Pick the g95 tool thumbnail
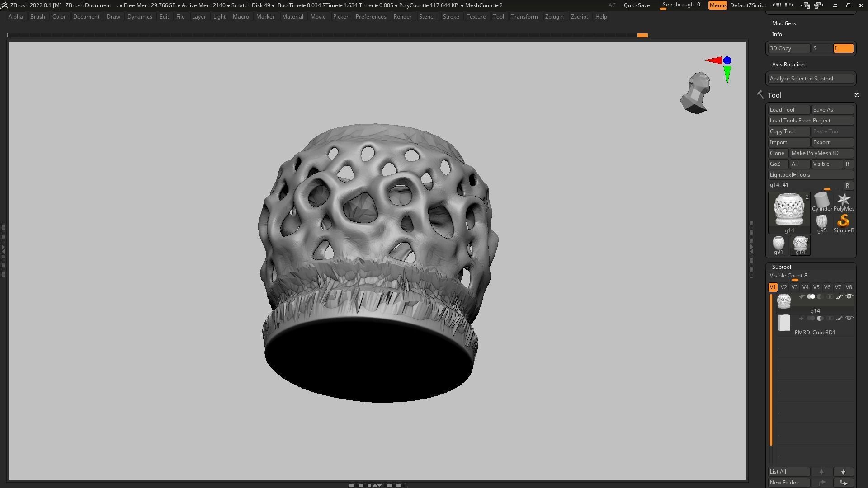 821,223
